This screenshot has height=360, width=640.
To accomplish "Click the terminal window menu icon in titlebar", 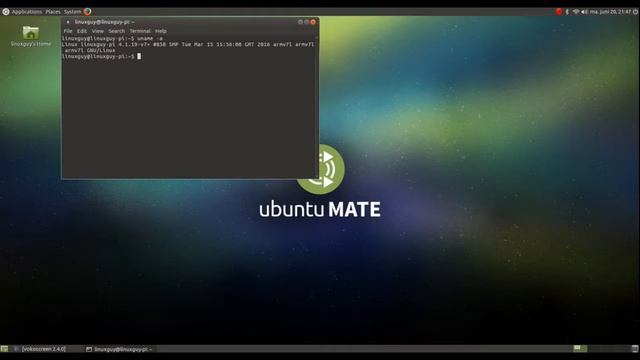I will coord(68,22).
